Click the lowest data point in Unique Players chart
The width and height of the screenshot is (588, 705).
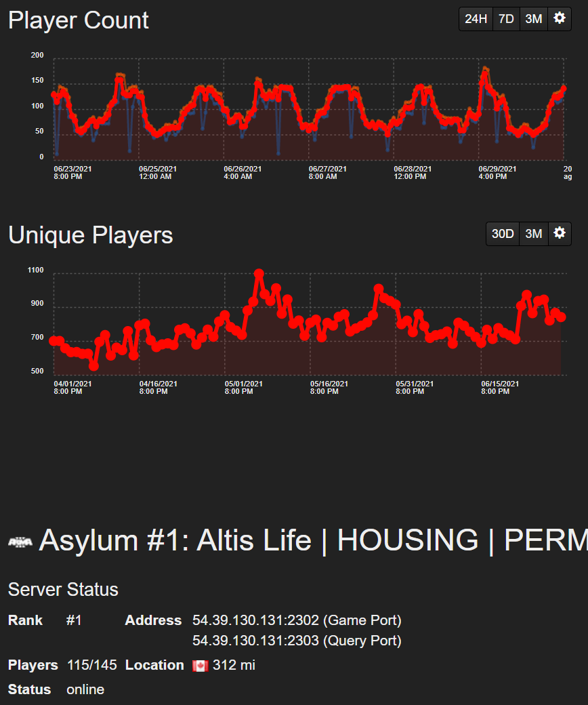pos(93,366)
